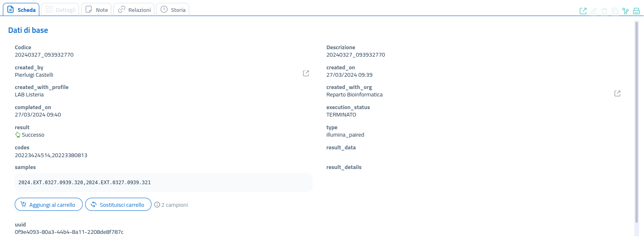The width and height of the screenshot is (644, 240).
Task: Click the Dati di base section heading
Action: click(x=28, y=30)
